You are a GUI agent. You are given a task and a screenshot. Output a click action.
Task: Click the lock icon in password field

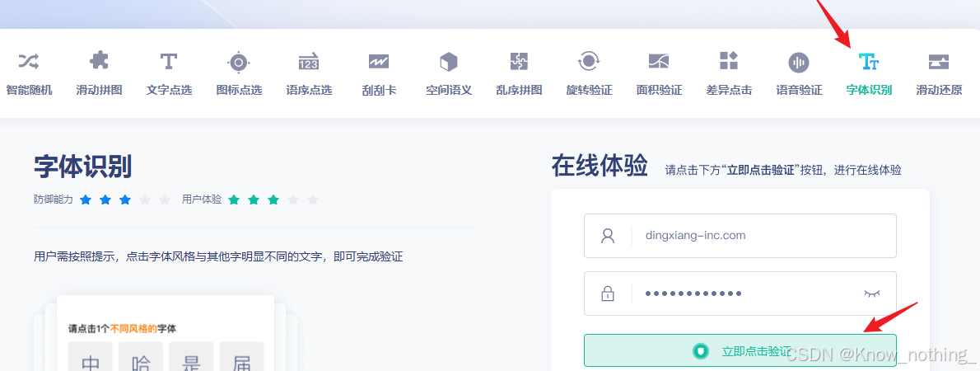coord(608,293)
